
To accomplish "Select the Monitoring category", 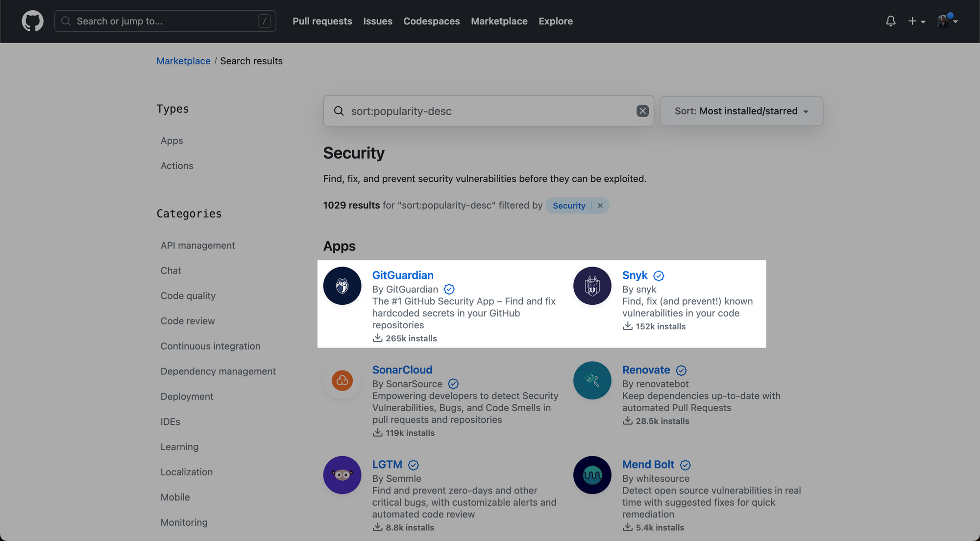I will pos(184,522).
